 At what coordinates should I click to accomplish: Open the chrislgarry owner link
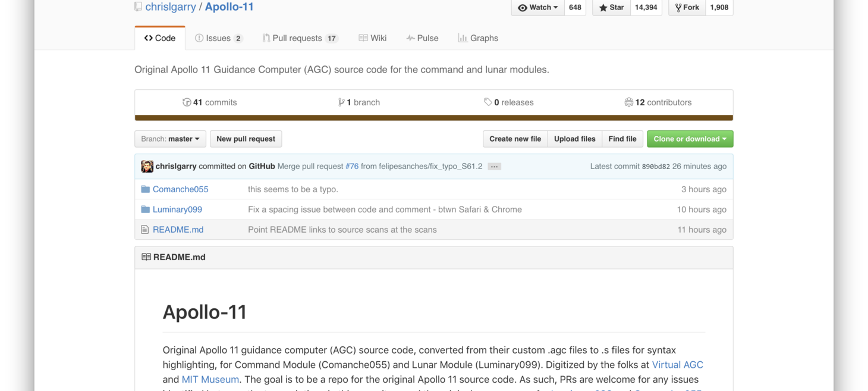click(x=171, y=7)
